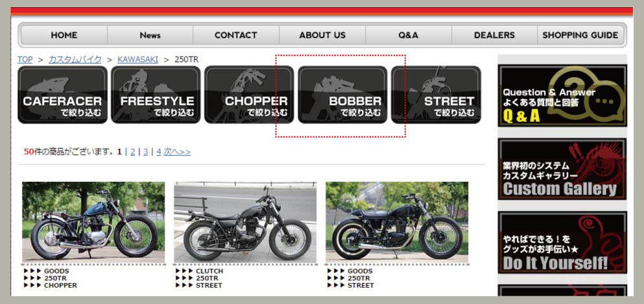Click the TOP breadcrumb link
The width and height of the screenshot is (644, 304).
tap(25, 60)
